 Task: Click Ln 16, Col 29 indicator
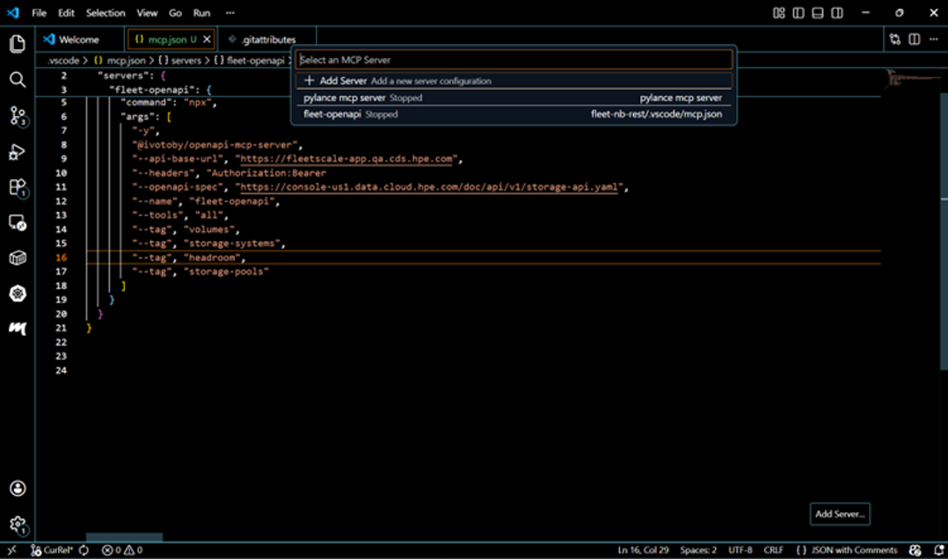[x=643, y=549]
